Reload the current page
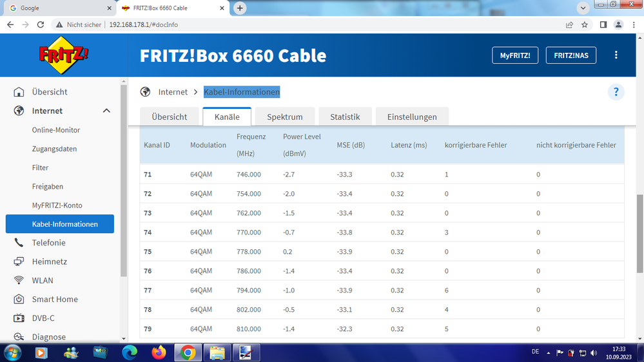 (40, 24)
